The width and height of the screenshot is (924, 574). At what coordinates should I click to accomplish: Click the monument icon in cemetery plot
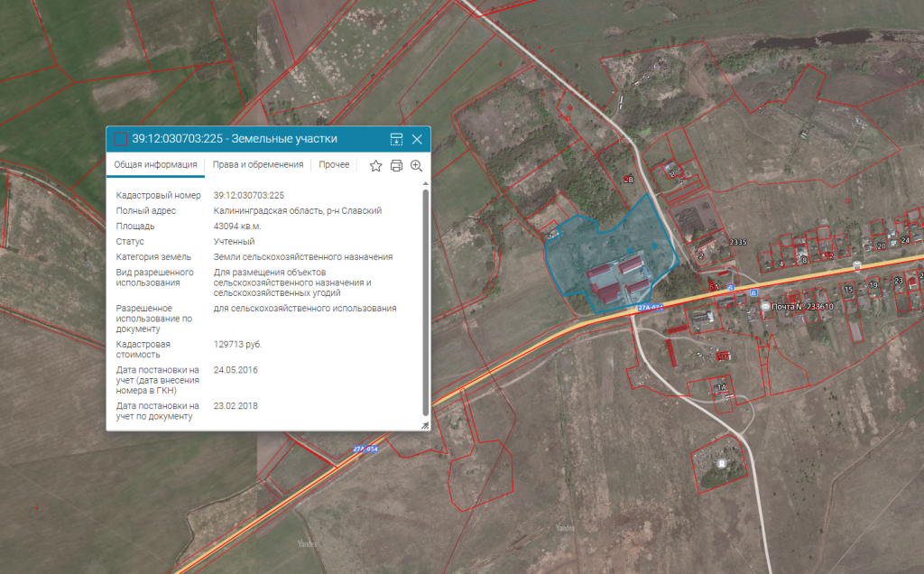(721, 463)
